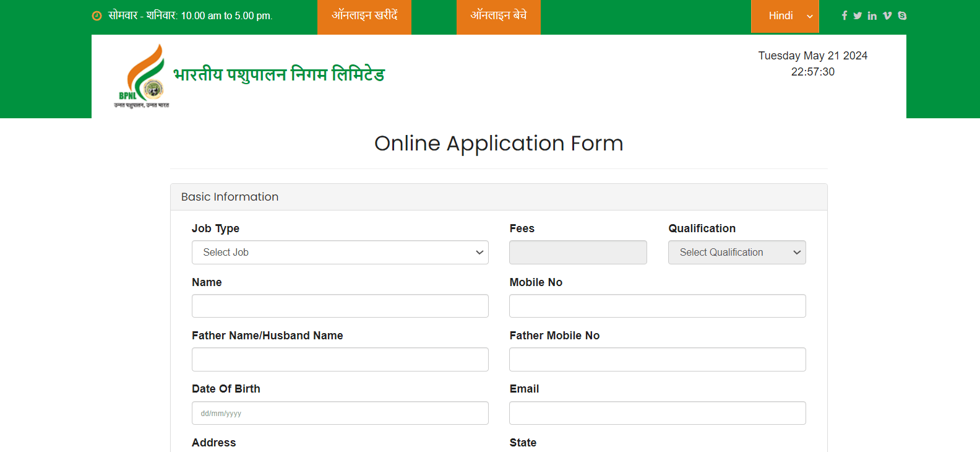Click the Date Of Birth dd/mm/yyyy field

coord(340,413)
